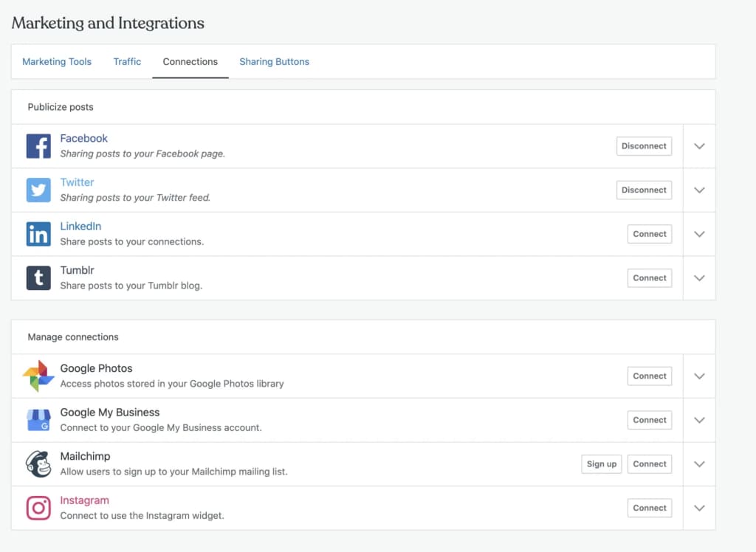The image size is (756, 552).
Task: Expand the Instagram connection row
Action: tap(698, 508)
